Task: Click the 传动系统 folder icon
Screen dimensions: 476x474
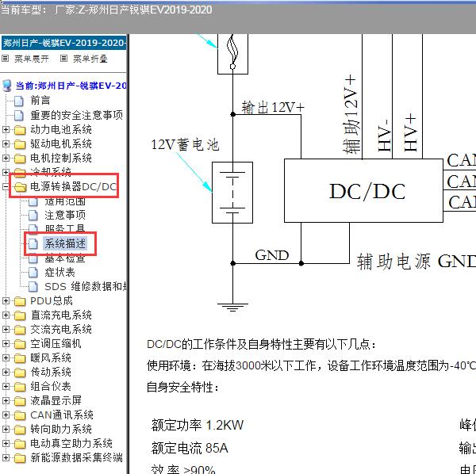Action: tap(20, 373)
